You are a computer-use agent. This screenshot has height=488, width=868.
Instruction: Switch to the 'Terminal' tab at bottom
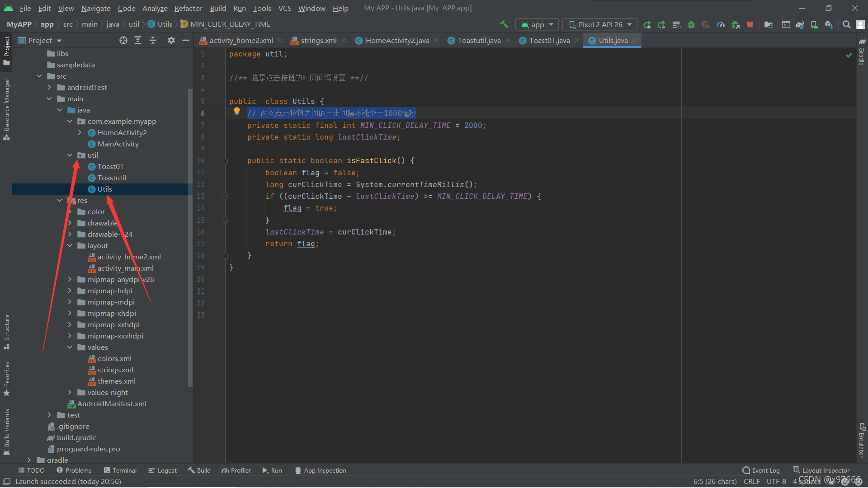coord(123,471)
